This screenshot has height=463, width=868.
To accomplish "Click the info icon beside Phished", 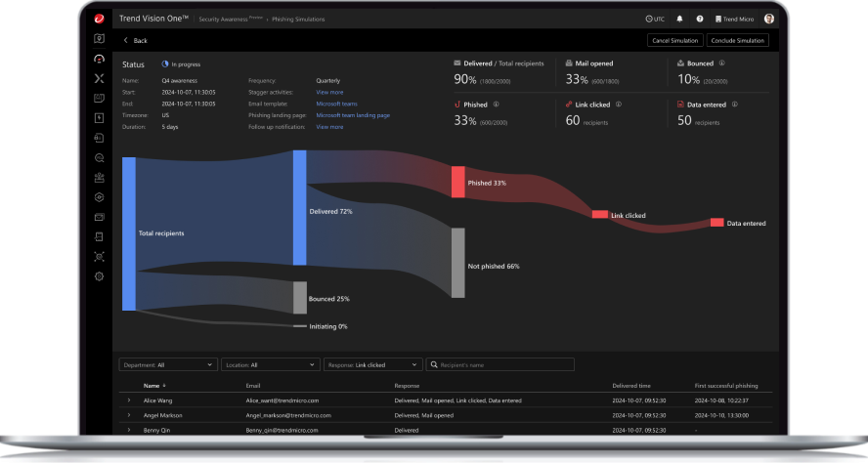I will 497,103.
